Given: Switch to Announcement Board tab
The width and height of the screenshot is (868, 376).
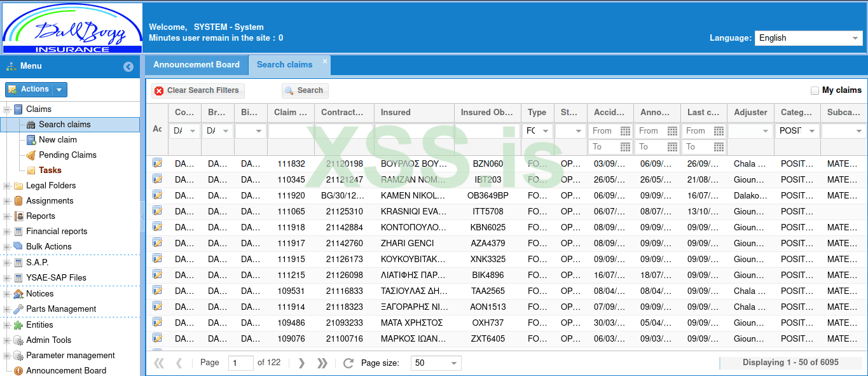Looking at the screenshot, I should pos(196,65).
